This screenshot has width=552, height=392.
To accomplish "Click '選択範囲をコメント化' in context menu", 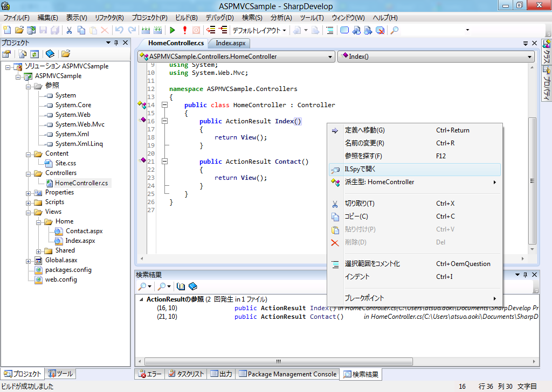I will coord(415,264).
